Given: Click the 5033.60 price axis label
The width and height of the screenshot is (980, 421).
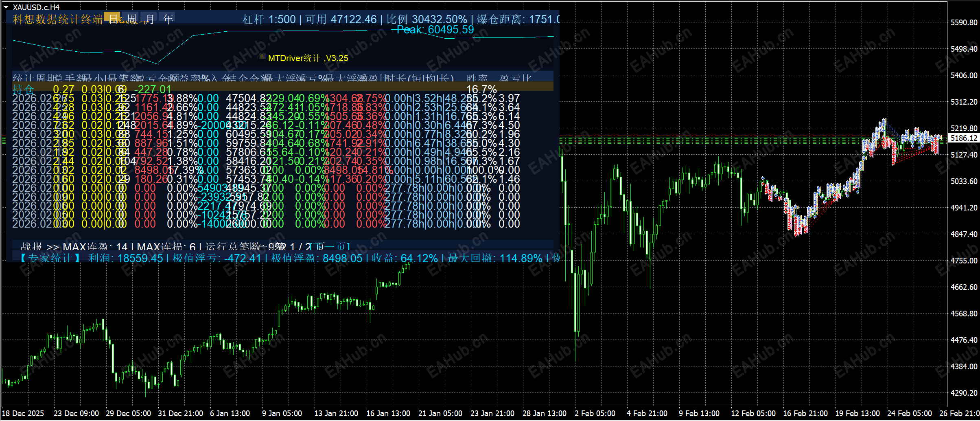Looking at the screenshot, I should click(964, 181).
